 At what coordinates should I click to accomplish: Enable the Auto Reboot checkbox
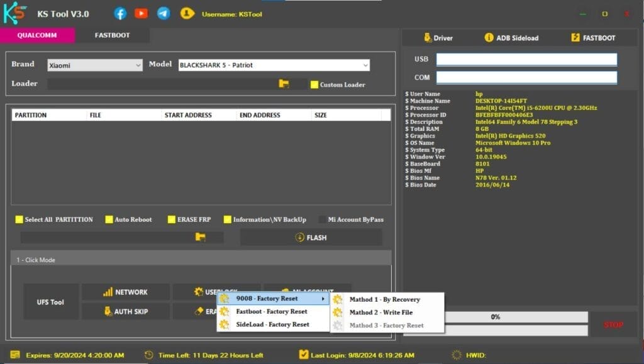109,219
